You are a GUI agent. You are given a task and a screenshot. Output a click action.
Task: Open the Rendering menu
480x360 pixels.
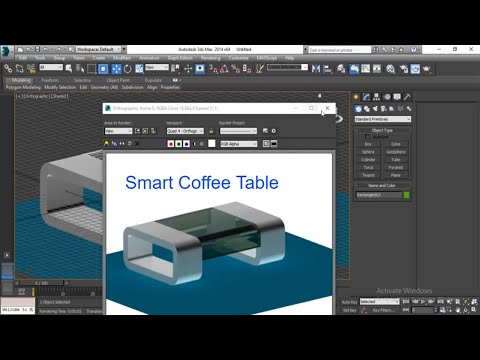(x=211, y=58)
